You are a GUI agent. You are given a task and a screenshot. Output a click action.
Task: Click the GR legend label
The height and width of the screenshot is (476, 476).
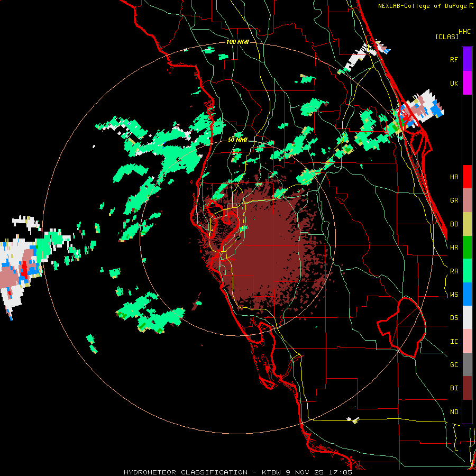(x=454, y=200)
